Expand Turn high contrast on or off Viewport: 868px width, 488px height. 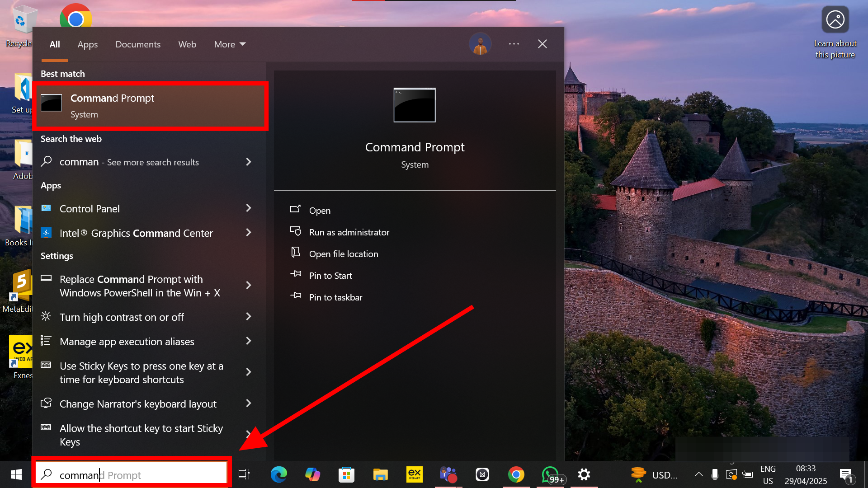[x=248, y=317]
